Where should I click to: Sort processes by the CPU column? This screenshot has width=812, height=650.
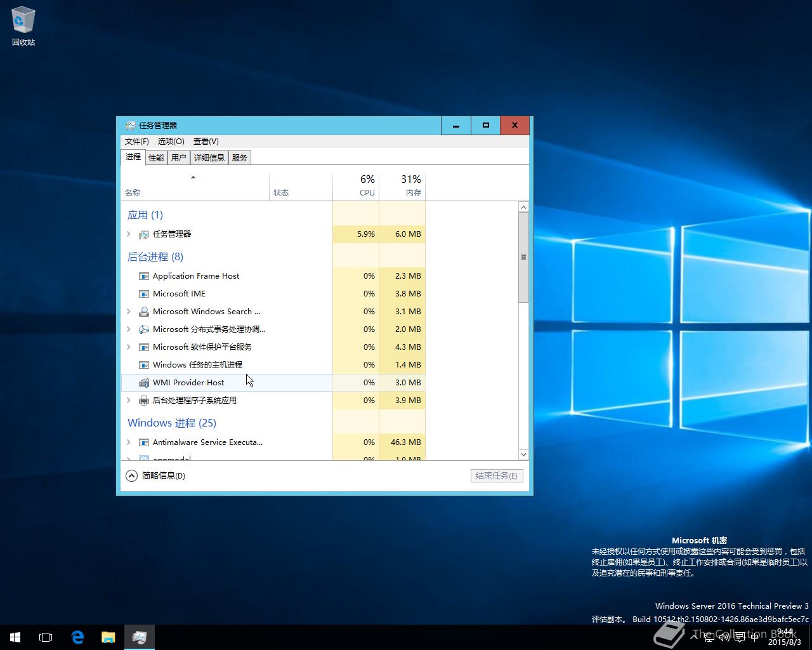(356, 186)
